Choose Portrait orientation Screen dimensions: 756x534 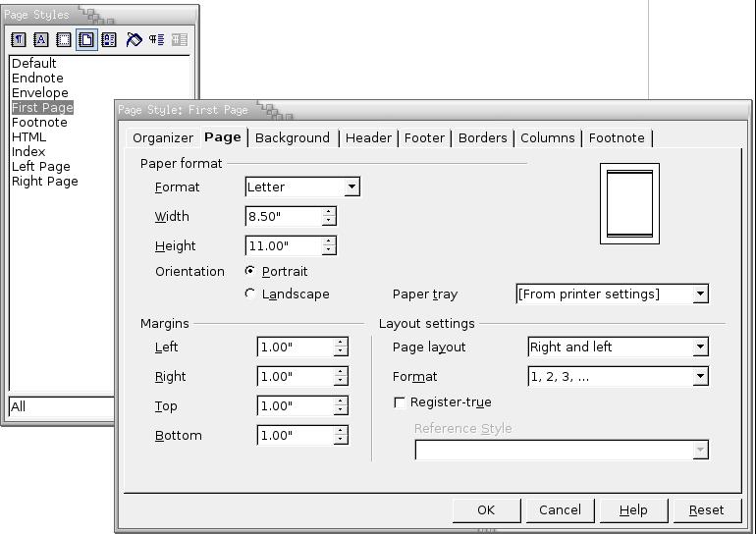[x=250, y=271]
